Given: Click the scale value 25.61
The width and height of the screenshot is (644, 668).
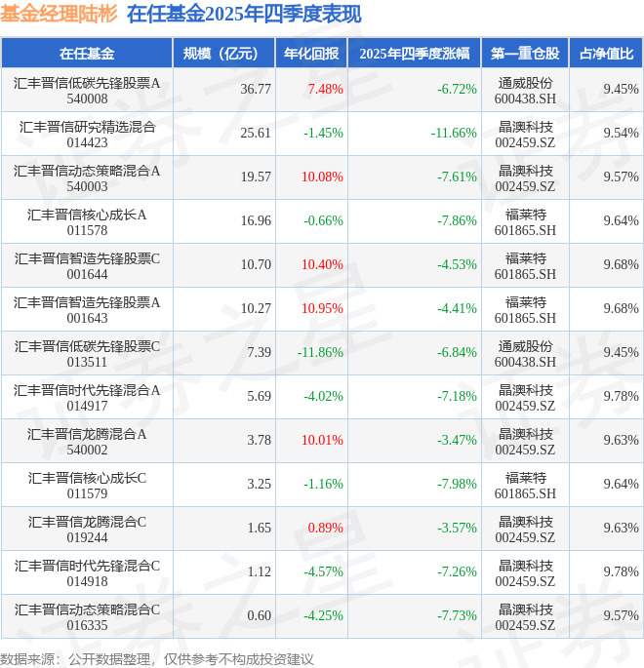Looking at the screenshot, I should 256,133.
